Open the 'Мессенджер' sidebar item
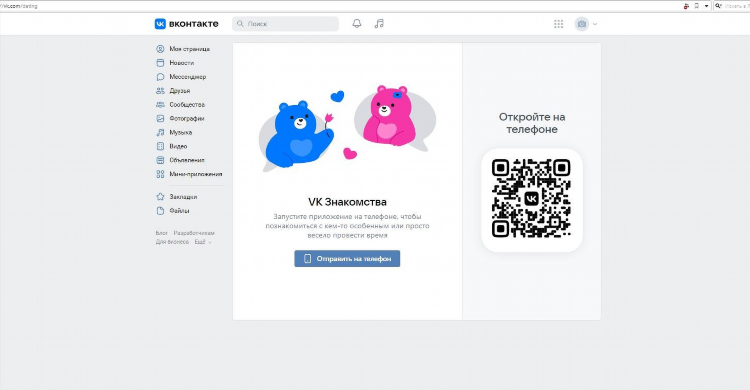 coord(189,77)
